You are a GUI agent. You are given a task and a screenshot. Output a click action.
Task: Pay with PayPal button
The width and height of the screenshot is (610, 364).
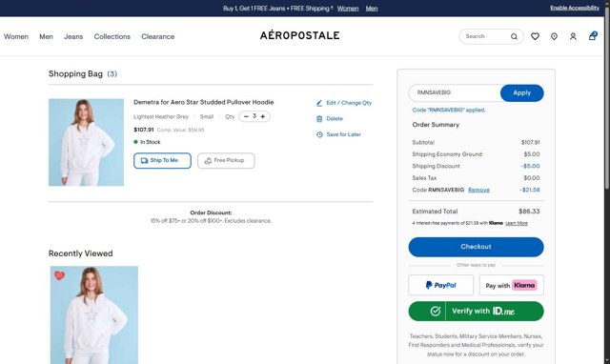(440, 285)
